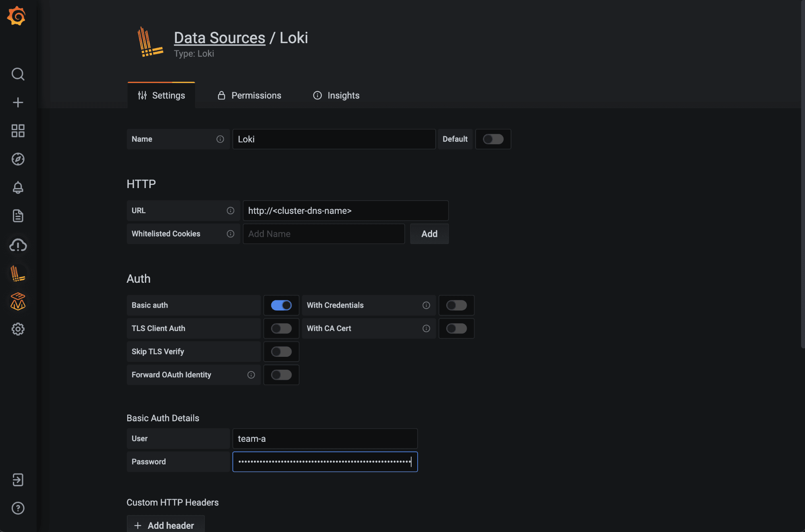Click the URL info tooltip icon
The image size is (805, 532).
click(x=230, y=211)
